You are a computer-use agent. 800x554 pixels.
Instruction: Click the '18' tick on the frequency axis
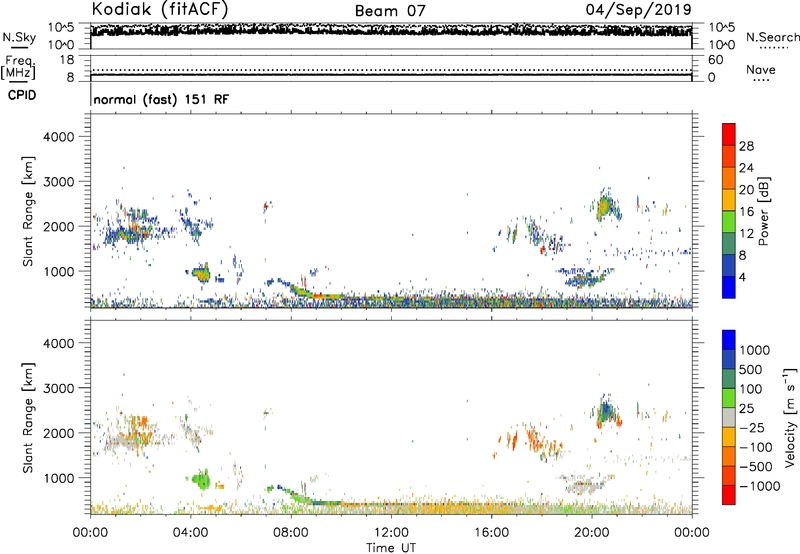[x=67, y=60]
